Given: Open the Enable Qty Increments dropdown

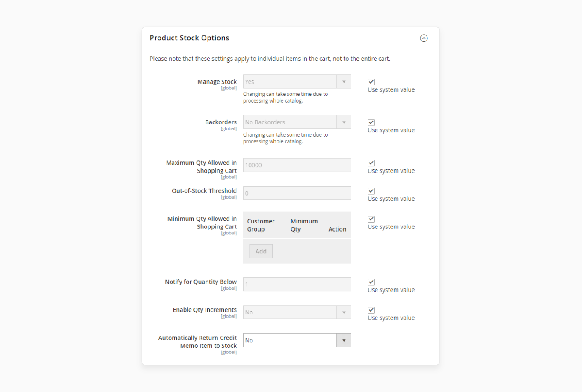Looking at the screenshot, I should [297, 312].
